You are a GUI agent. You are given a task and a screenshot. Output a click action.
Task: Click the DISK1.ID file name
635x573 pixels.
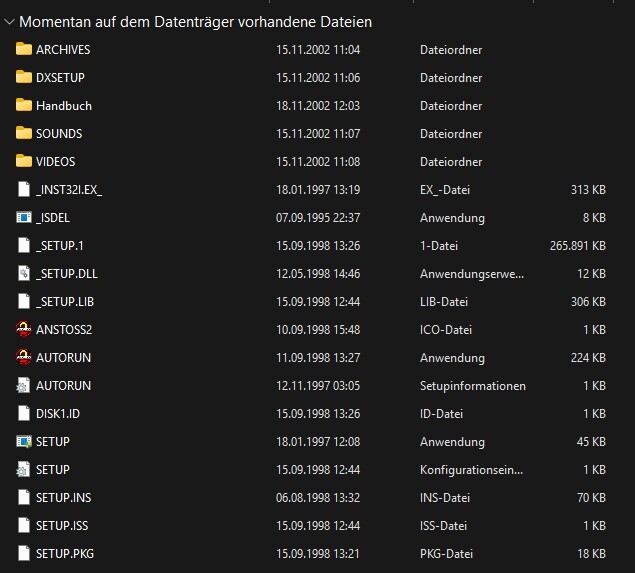click(59, 413)
